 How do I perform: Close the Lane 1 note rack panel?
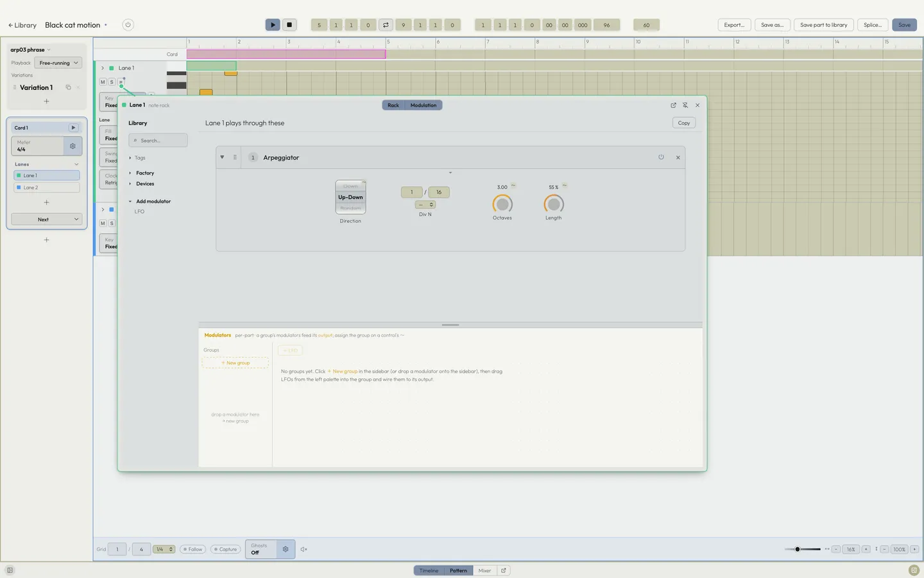point(697,105)
